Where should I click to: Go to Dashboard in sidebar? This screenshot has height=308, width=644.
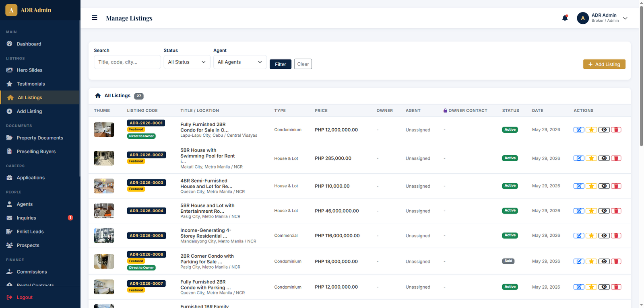pos(40,44)
